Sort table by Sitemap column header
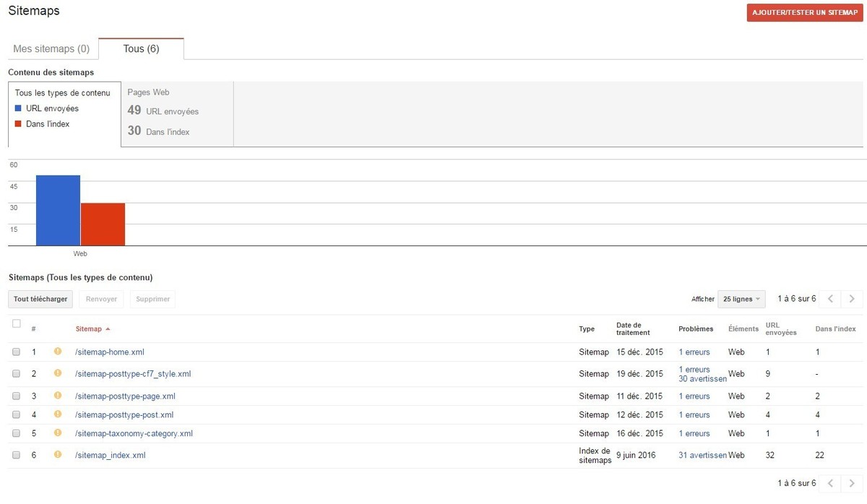 coord(89,329)
